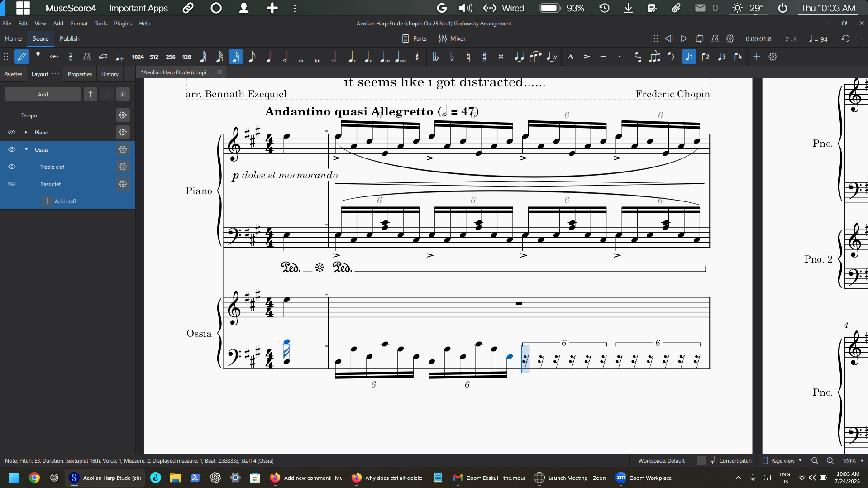This screenshot has height=488, width=868.
Task: Rewind playback to start
Action: pyautogui.click(x=669, y=39)
